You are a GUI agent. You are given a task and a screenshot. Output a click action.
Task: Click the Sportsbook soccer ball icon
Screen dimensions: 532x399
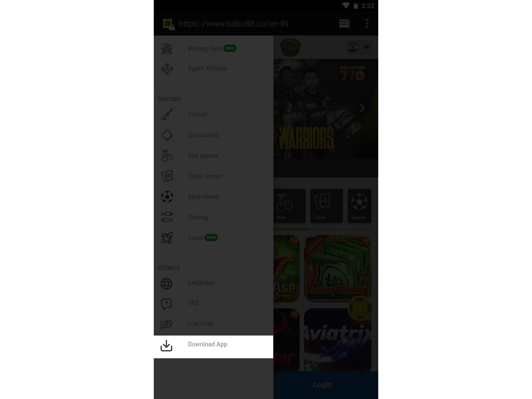pyautogui.click(x=167, y=196)
